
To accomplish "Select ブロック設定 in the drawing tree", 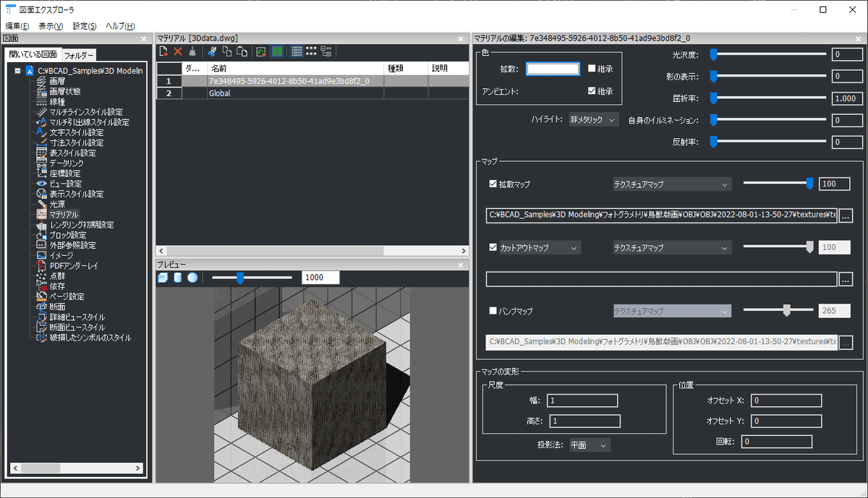I will click(68, 235).
